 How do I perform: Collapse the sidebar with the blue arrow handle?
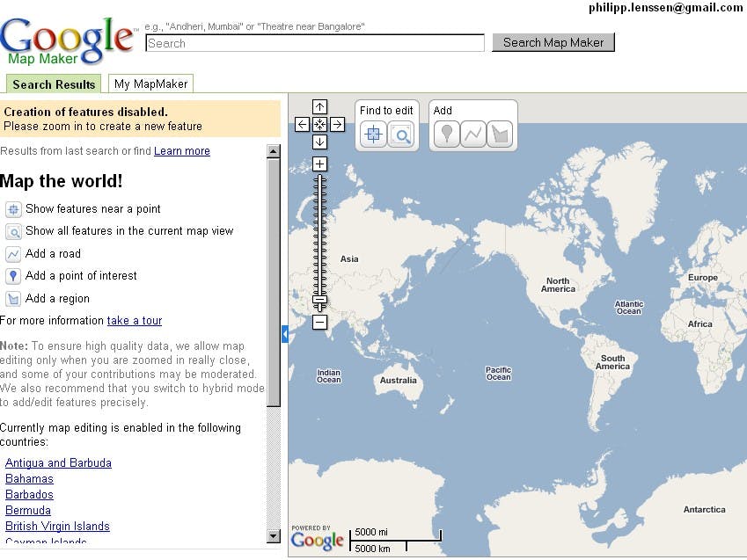(285, 335)
